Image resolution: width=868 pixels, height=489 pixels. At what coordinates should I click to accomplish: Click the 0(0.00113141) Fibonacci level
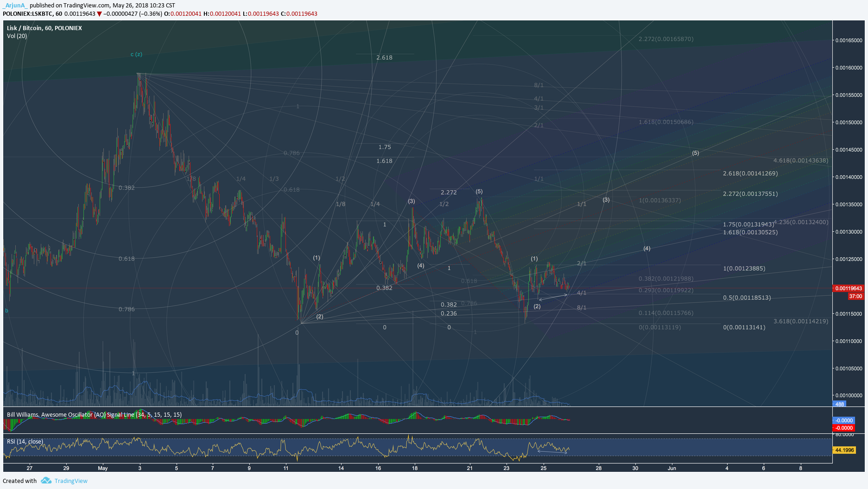pos(744,327)
